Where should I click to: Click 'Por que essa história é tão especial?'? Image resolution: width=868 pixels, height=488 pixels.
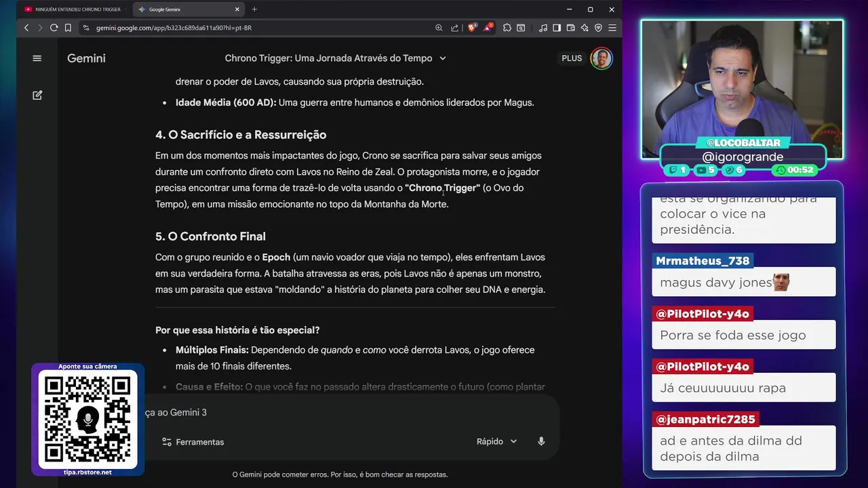237,330
